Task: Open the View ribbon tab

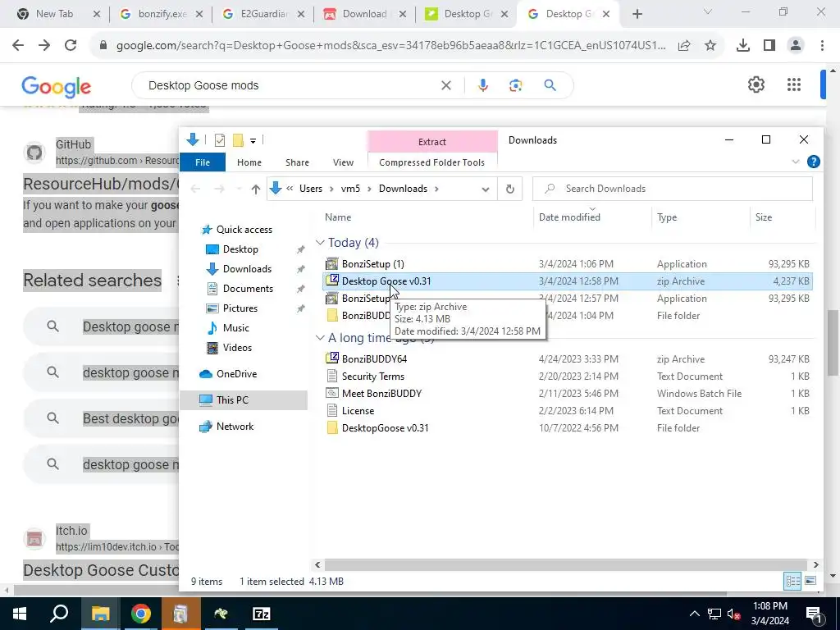Action: [x=343, y=162]
